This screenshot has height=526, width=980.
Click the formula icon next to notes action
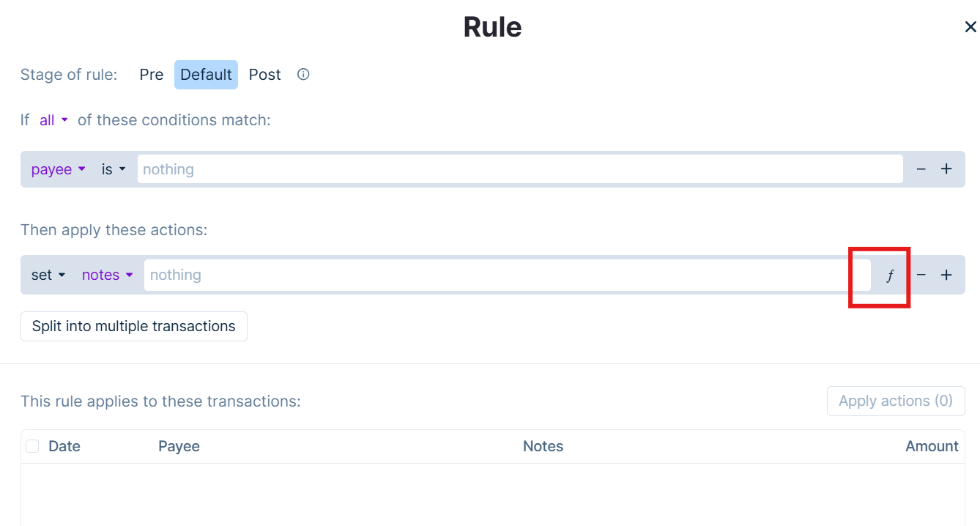(890, 275)
